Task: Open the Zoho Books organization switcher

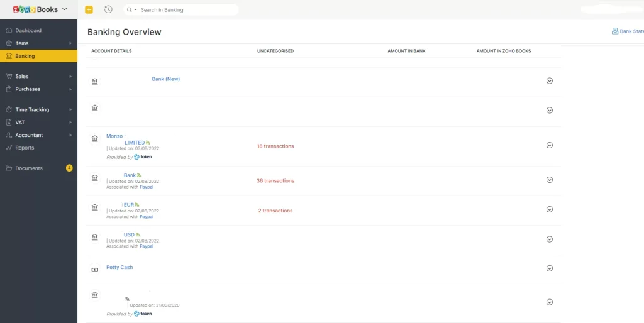Action: tap(40, 9)
